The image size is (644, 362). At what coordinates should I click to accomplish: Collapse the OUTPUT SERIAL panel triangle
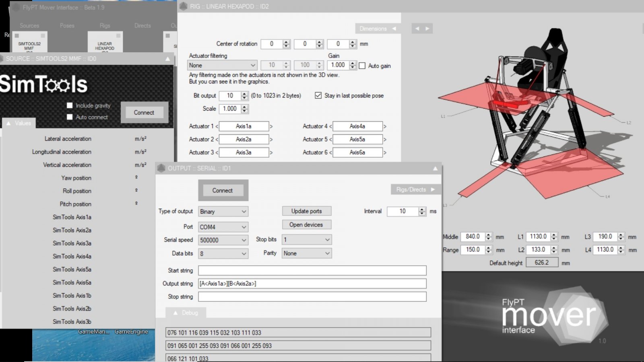(435, 169)
